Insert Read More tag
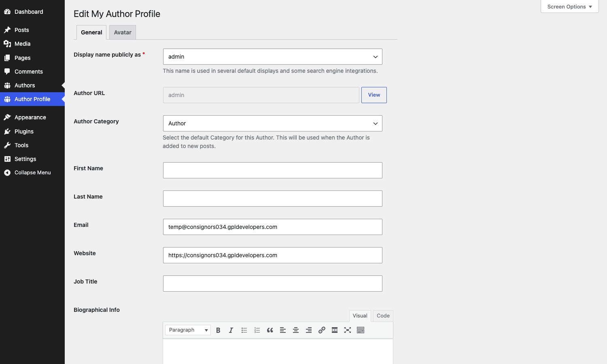The width and height of the screenshot is (607, 364). [335, 330]
